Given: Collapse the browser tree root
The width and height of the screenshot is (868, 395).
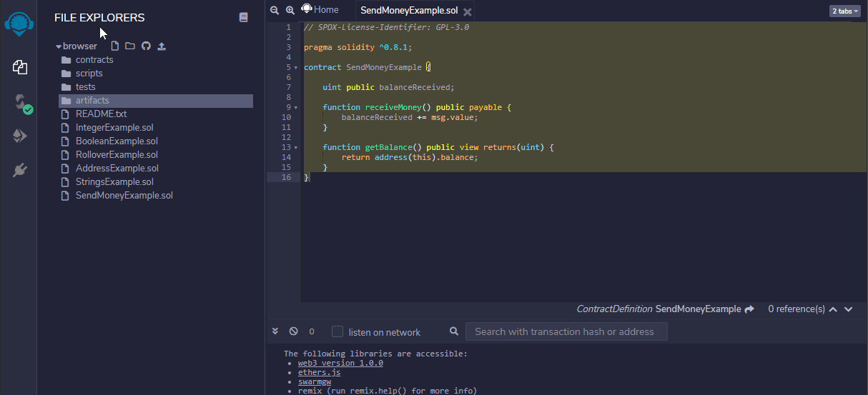Looking at the screenshot, I should pos(59,46).
